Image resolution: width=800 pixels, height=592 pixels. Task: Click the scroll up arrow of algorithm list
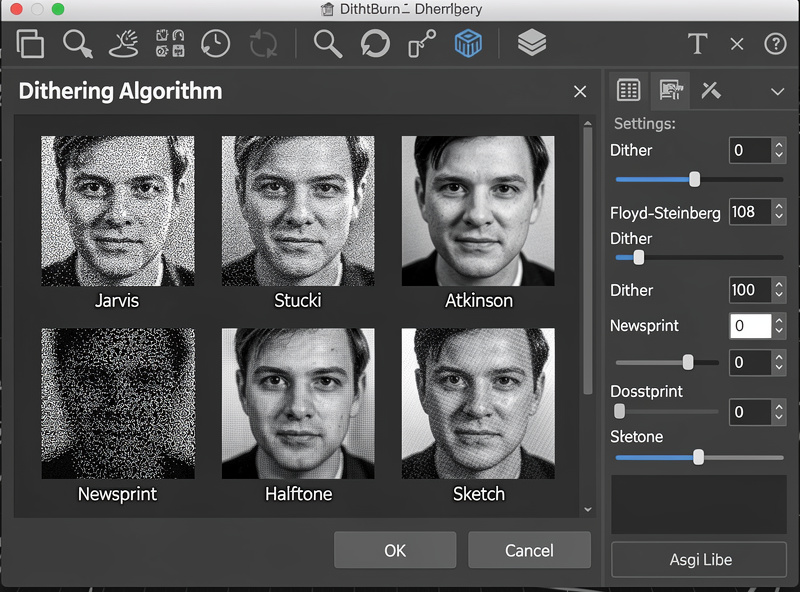pyautogui.click(x=588, y=123)
